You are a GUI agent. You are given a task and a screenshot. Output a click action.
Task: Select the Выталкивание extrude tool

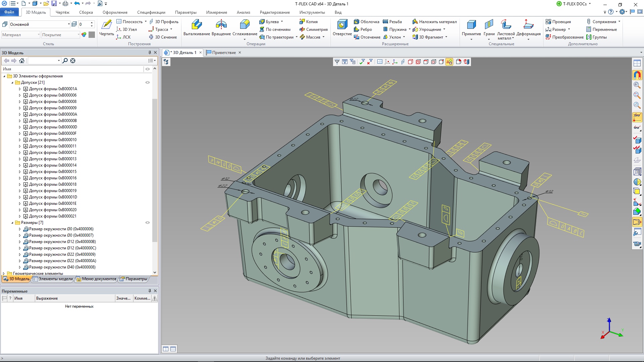197,27
